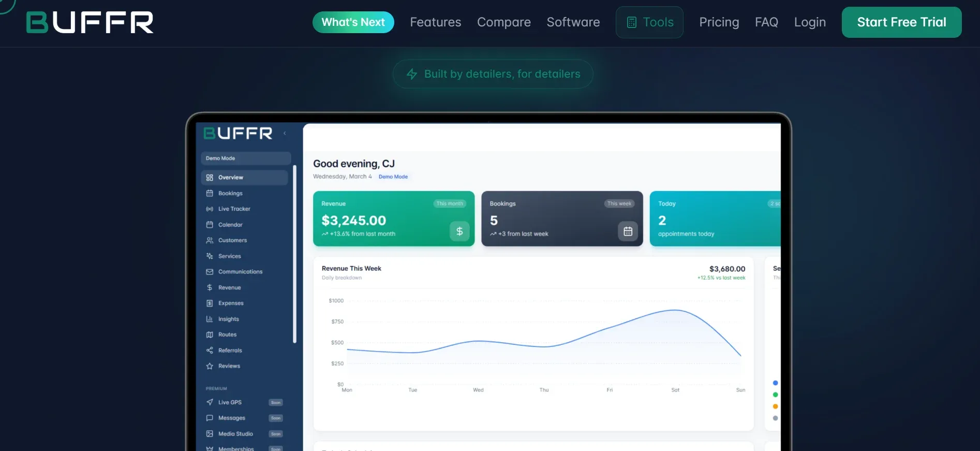Click the 'appointments today' text on the Today card
Screen dimensions: 980x451
[x=686, y=234]
